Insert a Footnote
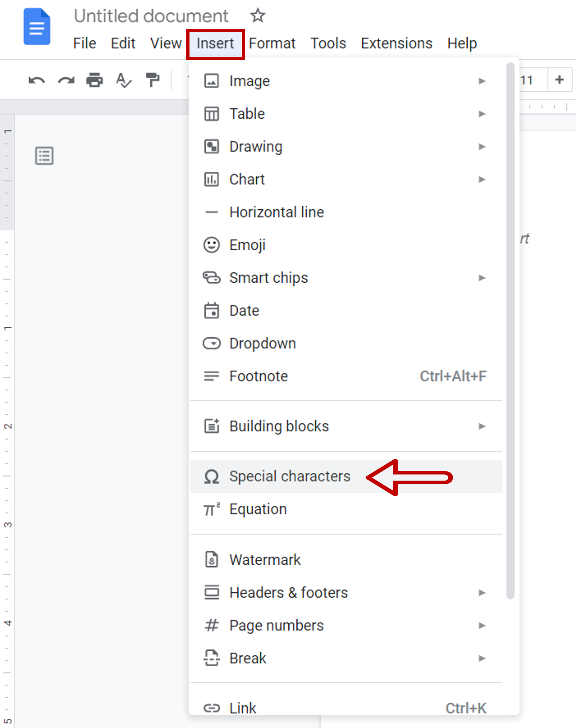The height and width of the screenshot is (728, 576). (258, 377)
